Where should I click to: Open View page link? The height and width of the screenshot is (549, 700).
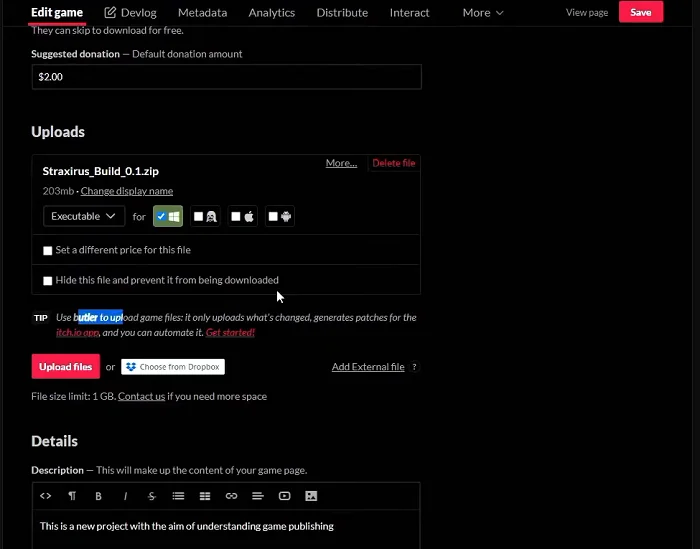pyautogui.click(x=587, y=12)
